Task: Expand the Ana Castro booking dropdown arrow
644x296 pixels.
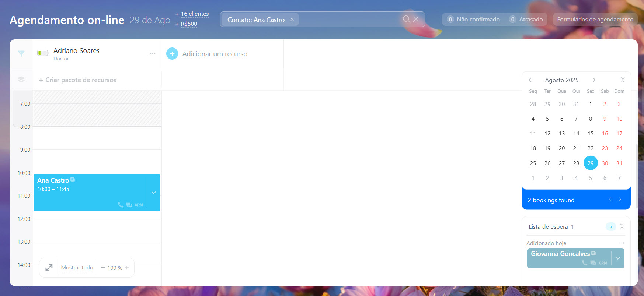Action: (154, 193)
